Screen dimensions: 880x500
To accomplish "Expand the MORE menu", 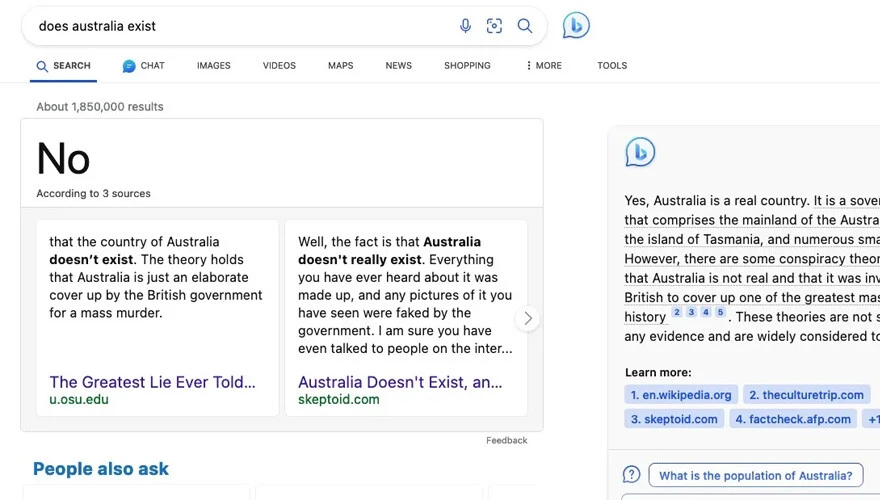I will [544, 66].
